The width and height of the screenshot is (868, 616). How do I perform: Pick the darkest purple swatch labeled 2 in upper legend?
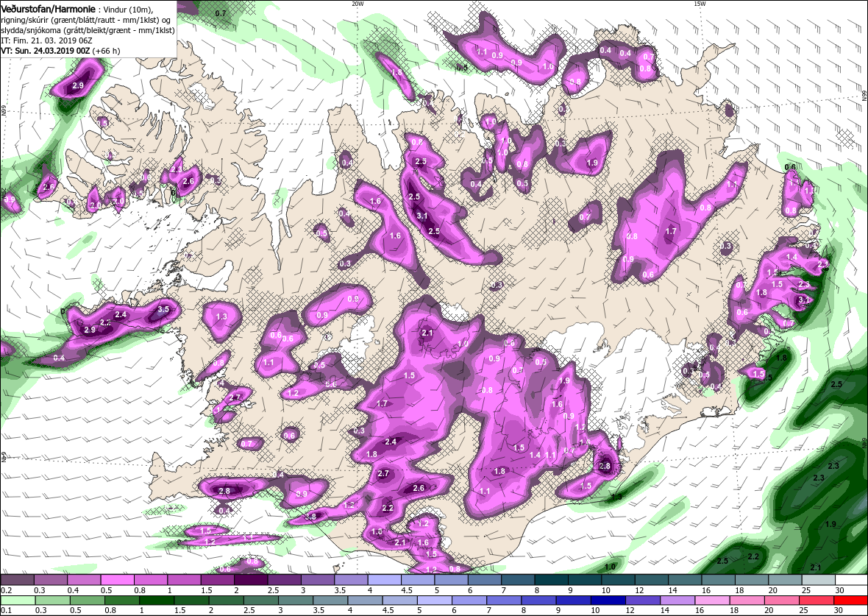coord(251,580)
